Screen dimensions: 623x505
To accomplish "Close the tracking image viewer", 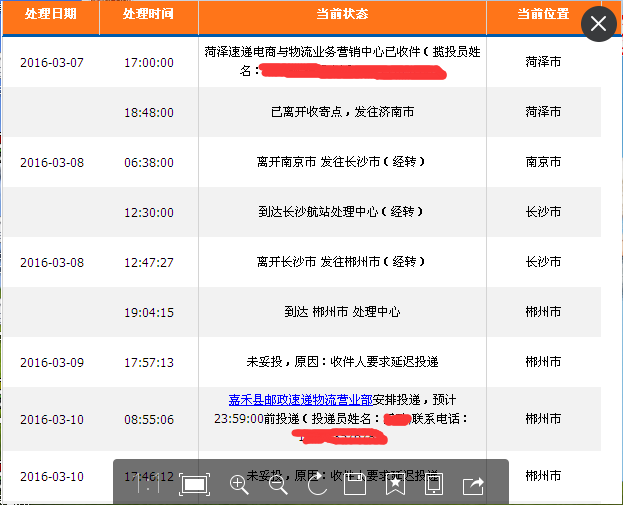I will coord(598,24).
